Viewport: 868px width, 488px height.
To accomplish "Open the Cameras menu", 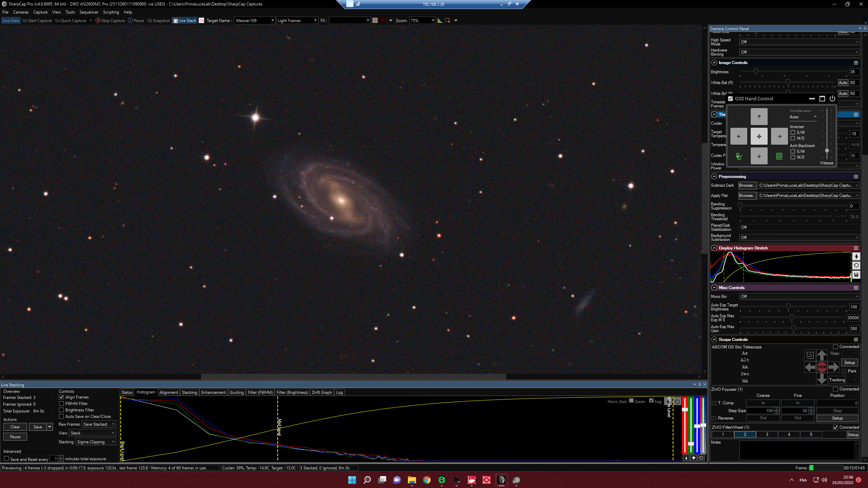I will (x=21, y=12).
